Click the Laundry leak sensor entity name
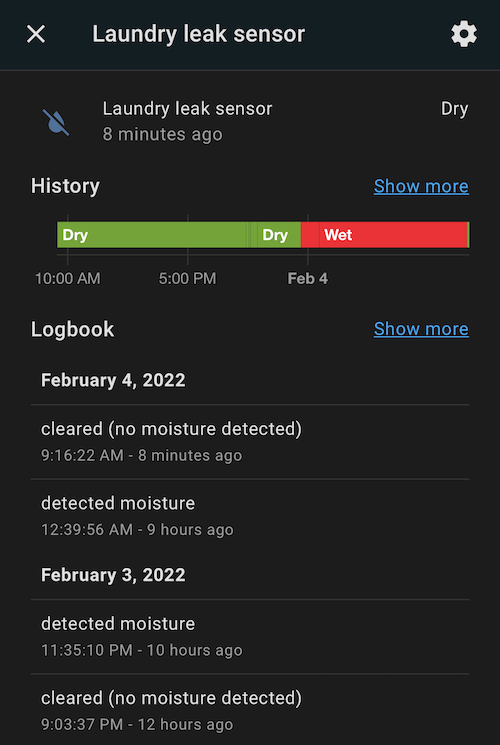This screenshot has height=745, width=500. [187, 109]
